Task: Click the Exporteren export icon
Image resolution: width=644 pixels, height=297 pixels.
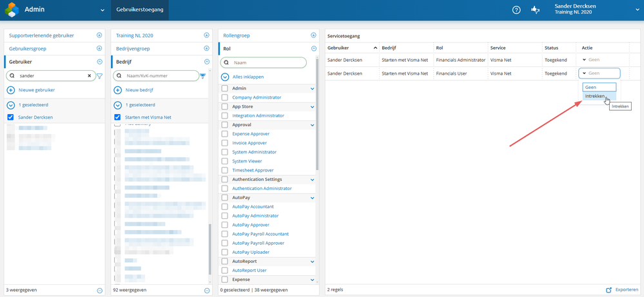Action: 609,290
